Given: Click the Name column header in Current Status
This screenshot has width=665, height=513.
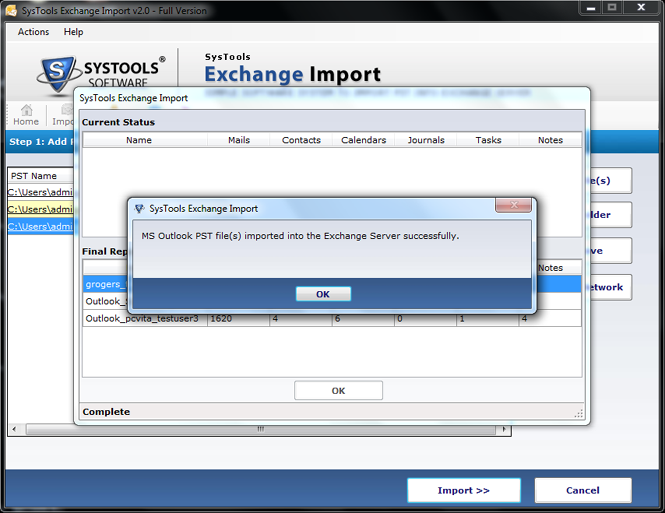Looking at the screenshot, I should point(145,140).
